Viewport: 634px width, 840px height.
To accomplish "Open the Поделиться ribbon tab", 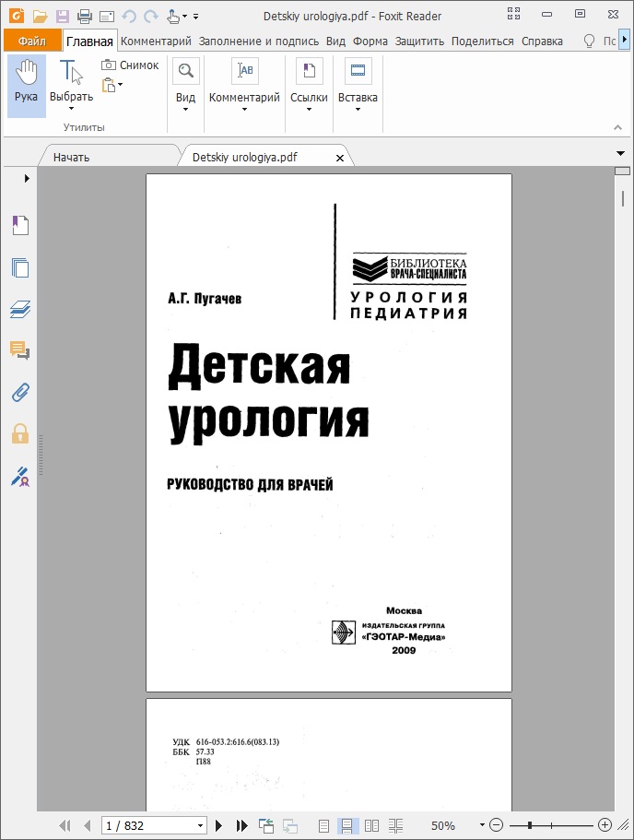I will 483,41.
